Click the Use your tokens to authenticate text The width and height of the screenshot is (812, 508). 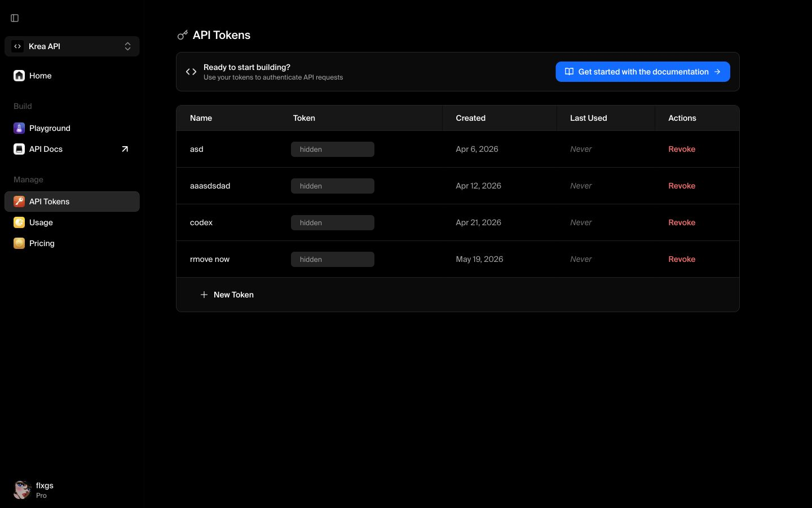tap(273, 77)
